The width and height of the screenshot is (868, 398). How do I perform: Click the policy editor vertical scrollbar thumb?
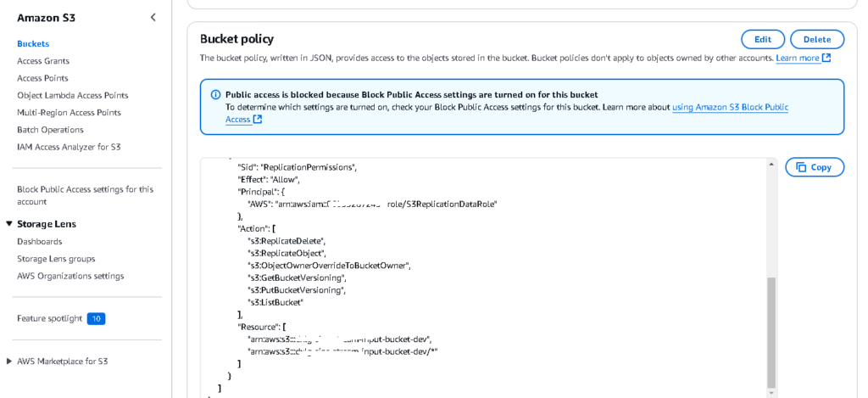[x=771, y=333]
